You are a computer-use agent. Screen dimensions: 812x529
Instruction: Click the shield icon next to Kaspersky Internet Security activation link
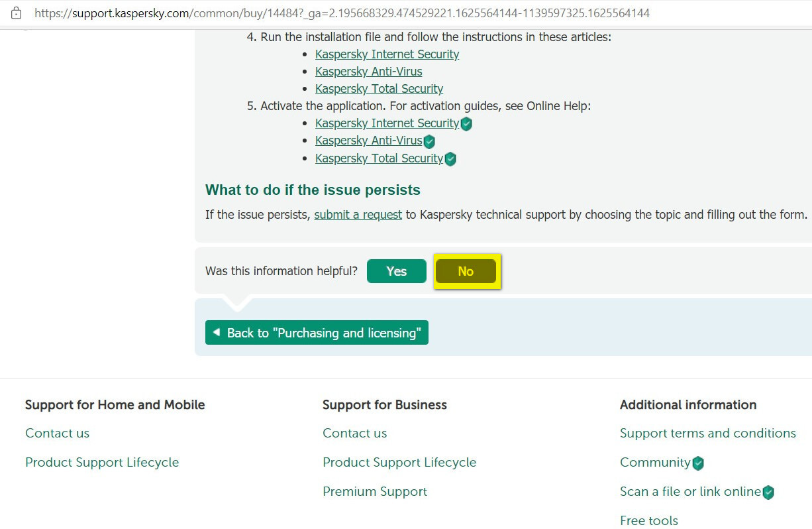(466, 124)
